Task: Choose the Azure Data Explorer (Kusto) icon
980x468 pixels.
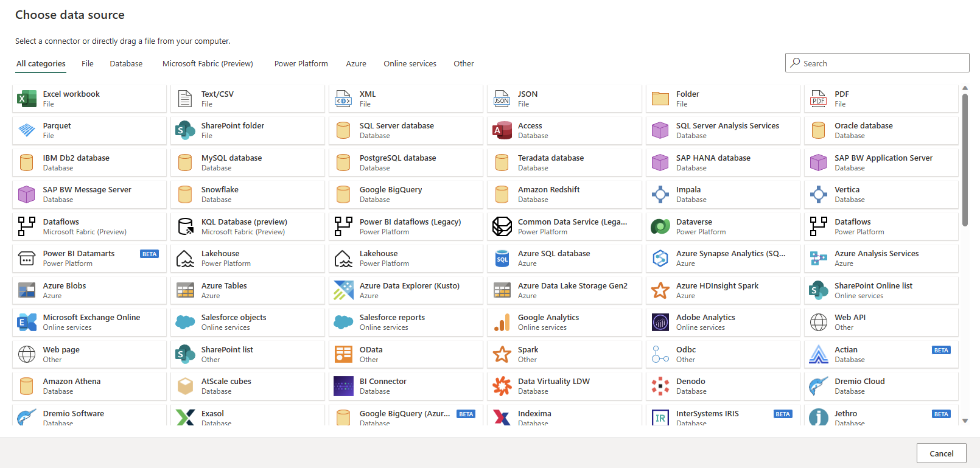Action: (x=343, y=290)
